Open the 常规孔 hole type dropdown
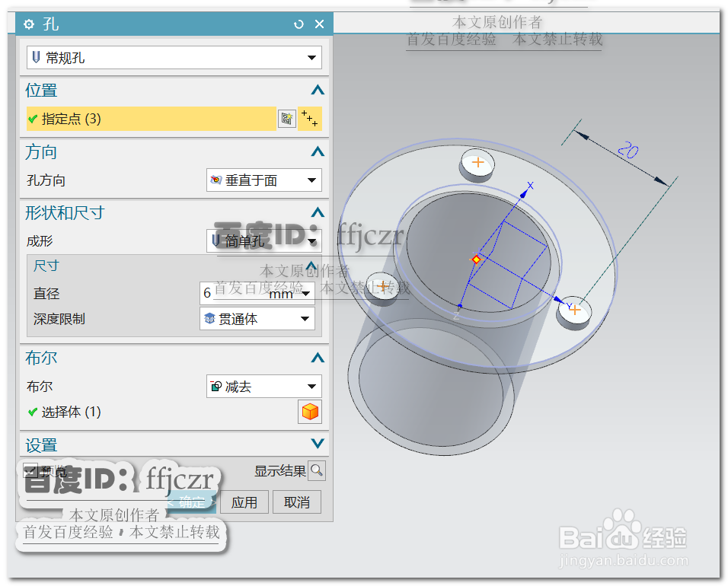This screenshot has width=728, height=586. click(x=174, y=58)
